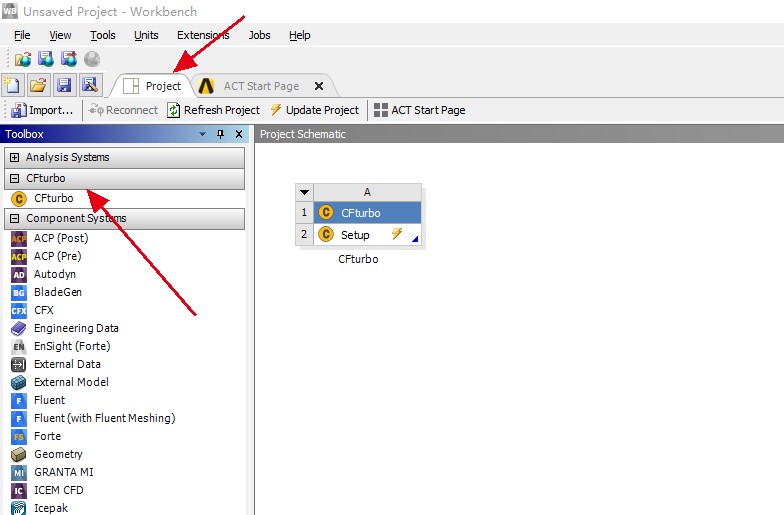Open the Help menu

point(300,35)
